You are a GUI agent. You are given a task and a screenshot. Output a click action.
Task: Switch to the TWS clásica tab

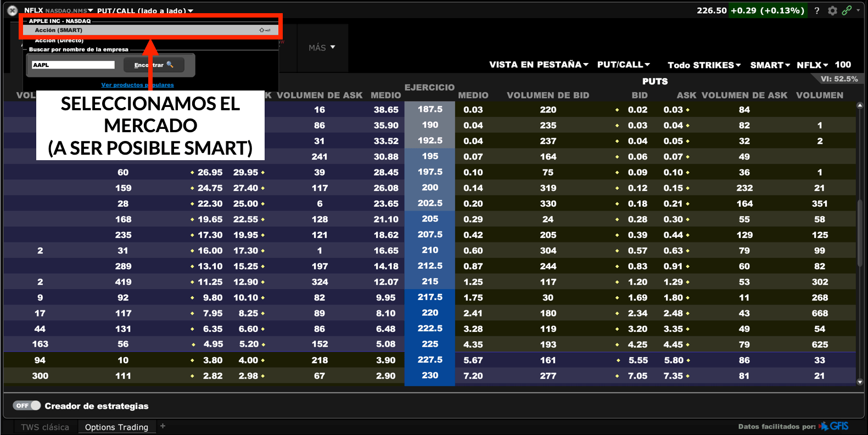[x=45, y=427]
